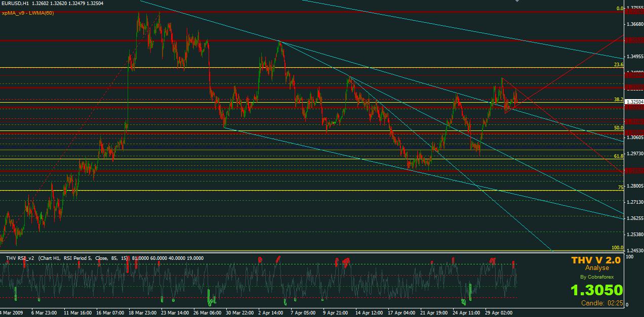Click the 1.28005 price axis label
The height and width of the screenshot is (317, 644).
click(634, 186)
